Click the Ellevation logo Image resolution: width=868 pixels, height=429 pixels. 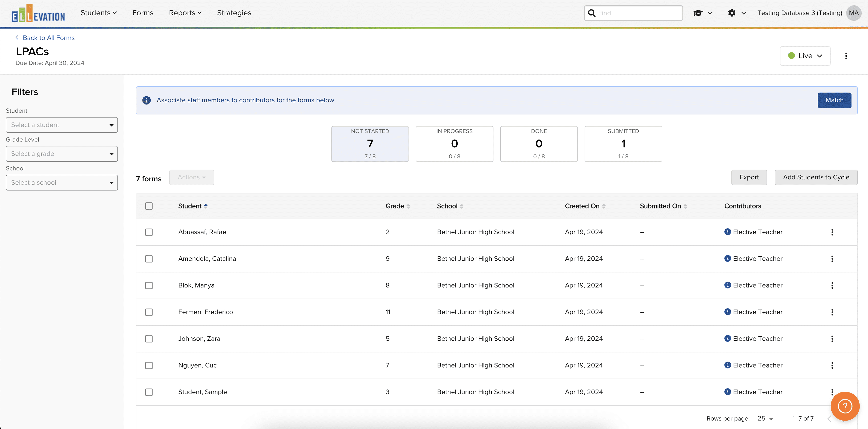38,13
